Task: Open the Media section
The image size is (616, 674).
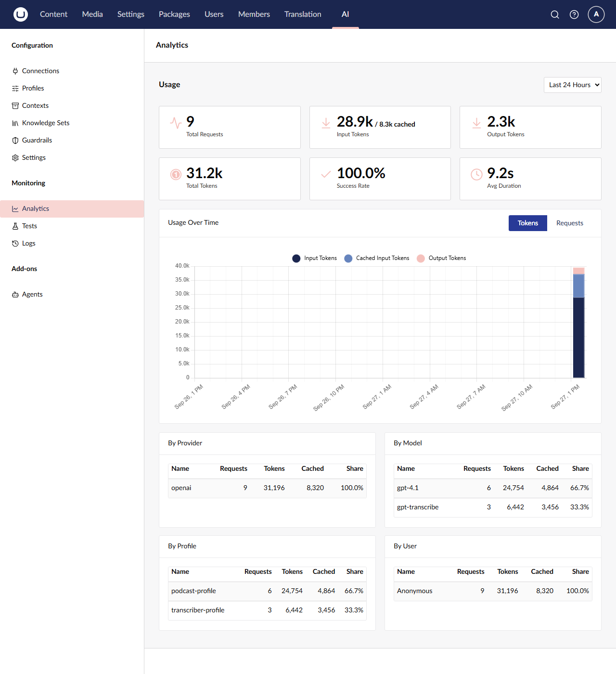Action: tap(92, 14)
